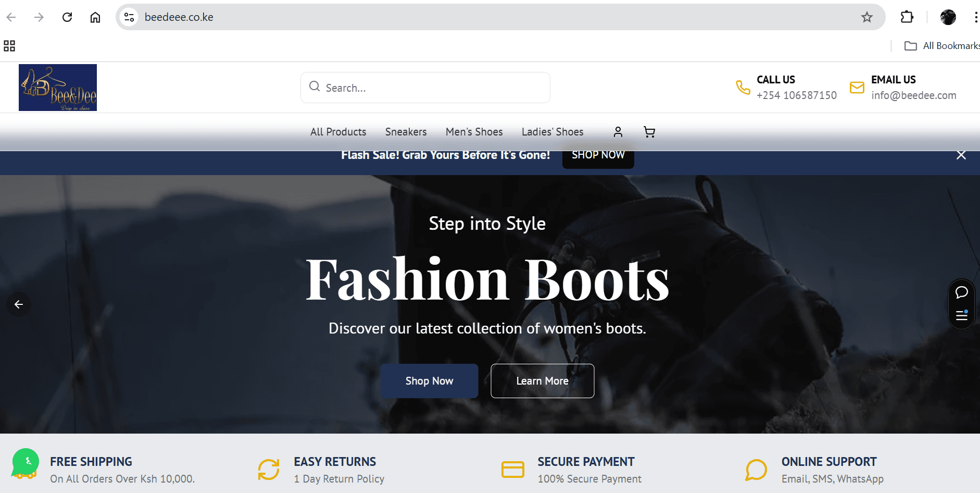Open the browser extensions puzzle icon
Image resolution: width=980 pixels, height=493 pixels.
pos(907,17)
